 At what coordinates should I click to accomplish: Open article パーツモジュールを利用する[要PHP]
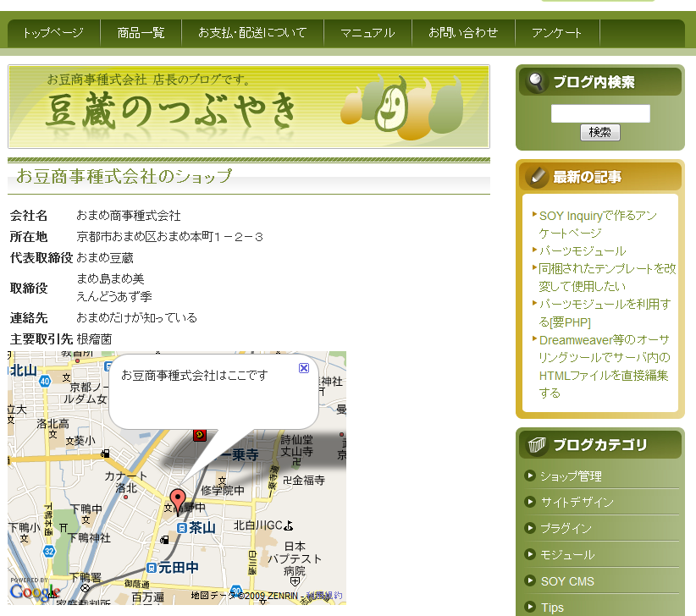click(605, 313)
